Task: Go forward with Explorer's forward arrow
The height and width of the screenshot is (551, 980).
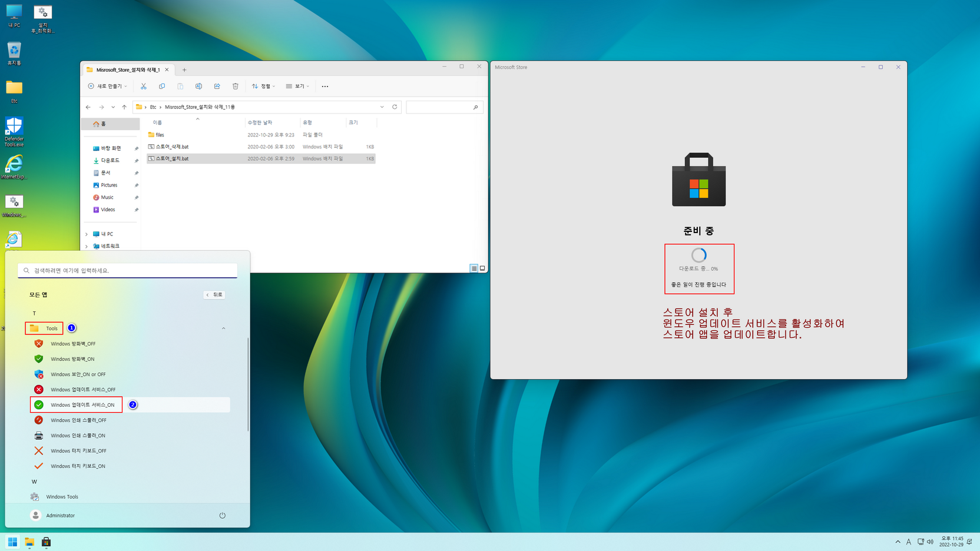Action: (101, 107)
